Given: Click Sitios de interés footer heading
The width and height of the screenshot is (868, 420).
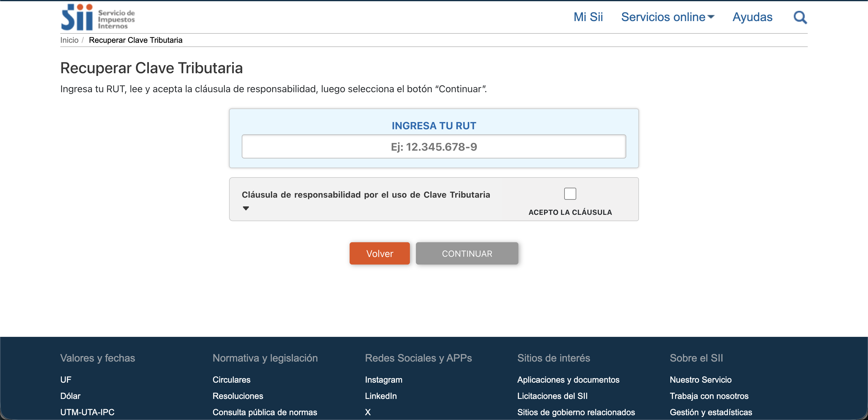Looking at the screenshot, I should [554, 358].
